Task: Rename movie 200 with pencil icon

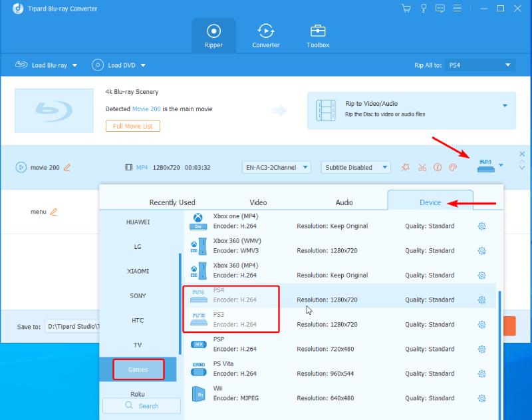Action: tap(67, 167)
